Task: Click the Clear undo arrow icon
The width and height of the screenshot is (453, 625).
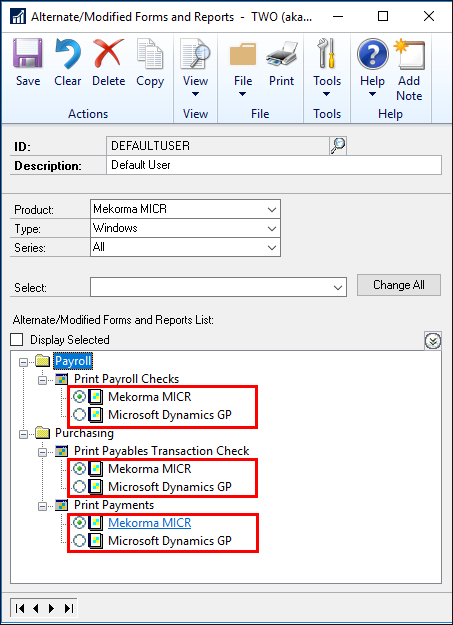Action: coord(67,54)
